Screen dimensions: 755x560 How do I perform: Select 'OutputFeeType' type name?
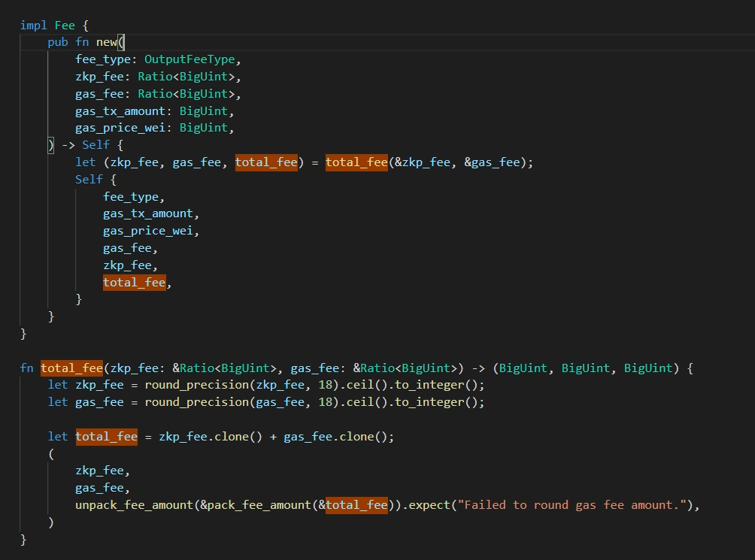tap(190, 59)
